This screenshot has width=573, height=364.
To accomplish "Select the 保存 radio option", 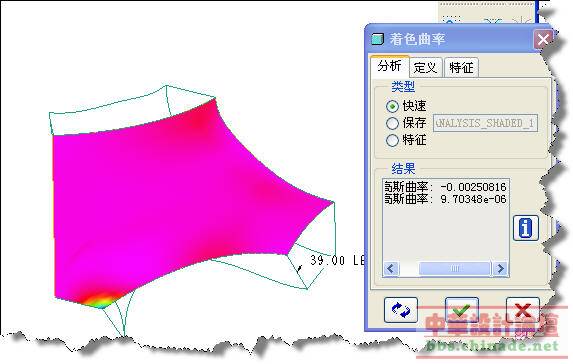I will pyautogui.click(x=392, y=124).
